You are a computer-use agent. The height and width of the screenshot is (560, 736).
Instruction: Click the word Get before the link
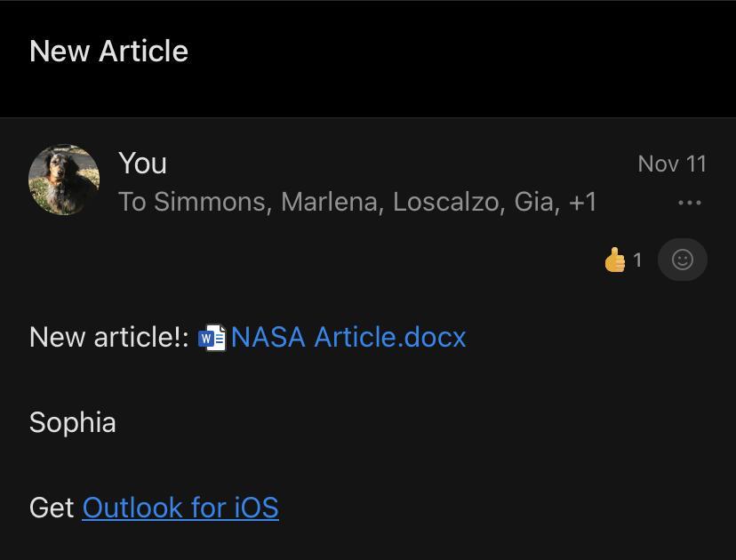(52, 508)
